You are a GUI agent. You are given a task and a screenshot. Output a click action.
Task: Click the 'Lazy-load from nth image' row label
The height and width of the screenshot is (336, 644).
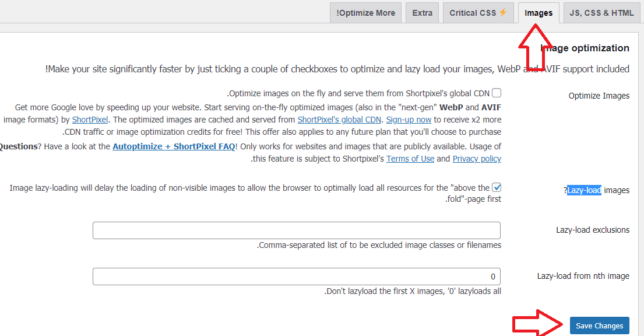[583, 276]
